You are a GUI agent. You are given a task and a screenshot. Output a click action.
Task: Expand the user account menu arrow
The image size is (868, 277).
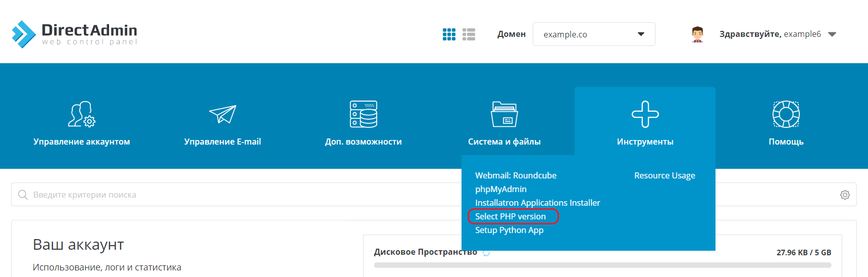coord(832,34)
